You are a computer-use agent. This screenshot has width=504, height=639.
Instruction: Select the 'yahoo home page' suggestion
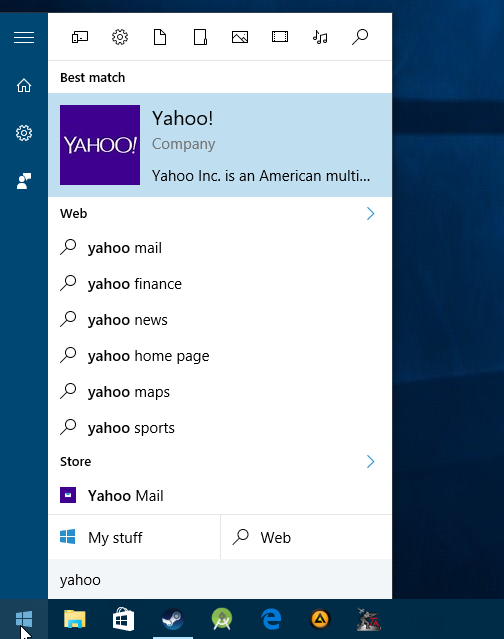pyautogui.click(x=220, y=356)
